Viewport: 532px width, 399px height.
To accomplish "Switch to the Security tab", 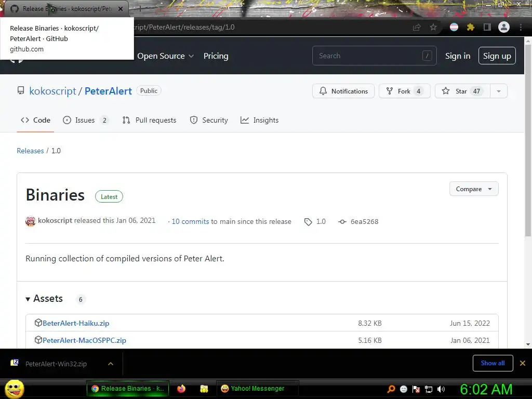I will 209,120.
